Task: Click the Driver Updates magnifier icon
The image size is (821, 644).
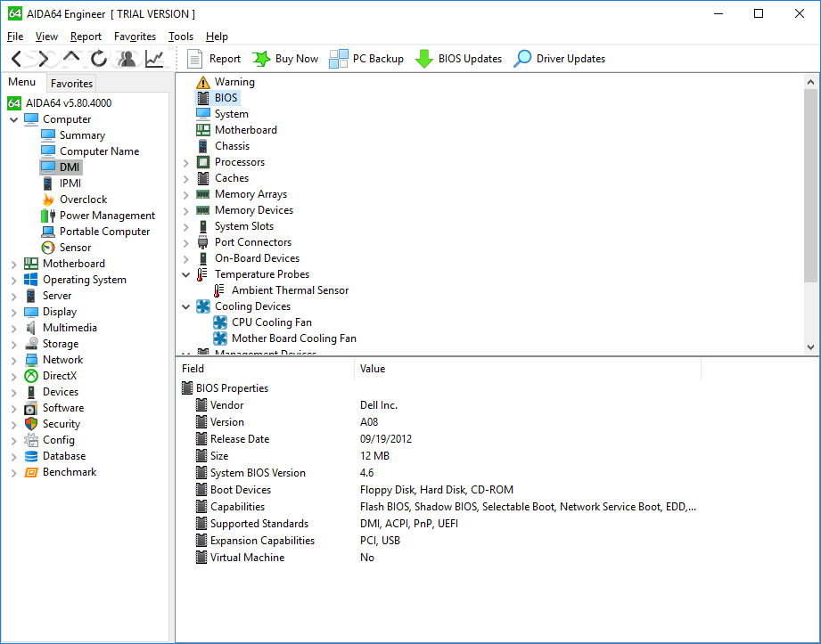Action: [x=522, y=59]
